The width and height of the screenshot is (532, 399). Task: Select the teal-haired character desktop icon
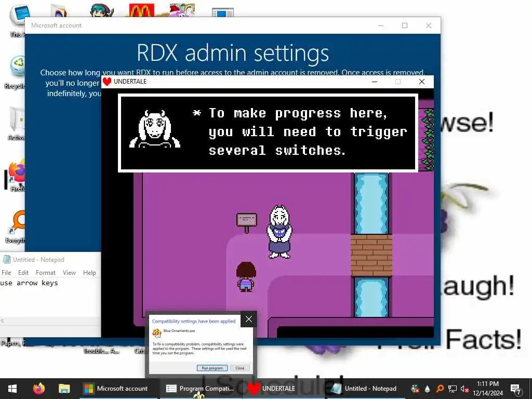102,10
